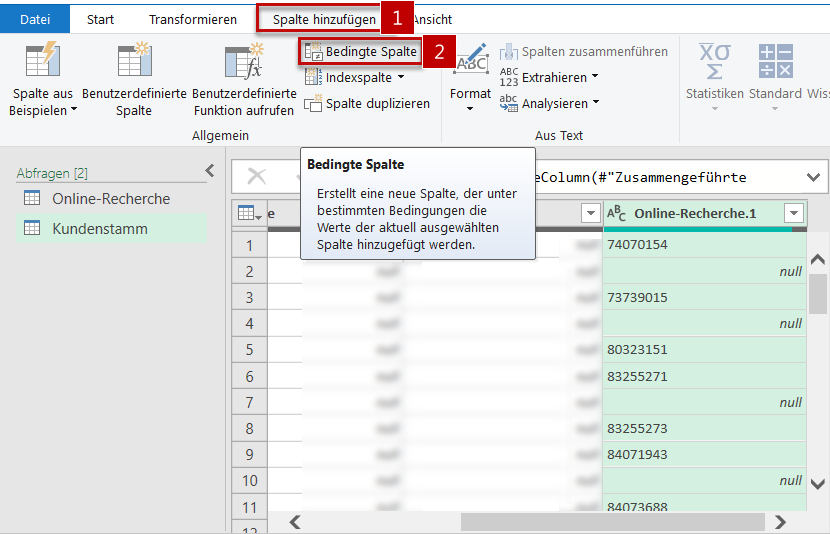Click Benutzerdefinierte Funktion aufrufen icon
This screenshot has height=534, width=830.
[243, 61]
